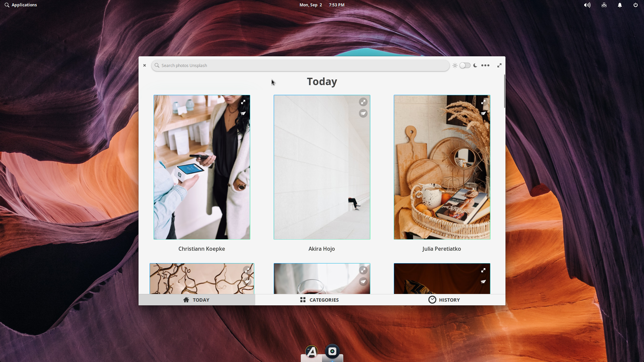The image size is (644, 362).
Task: Click the share icon on Akira Hojo photo
Action: [363, 113]
